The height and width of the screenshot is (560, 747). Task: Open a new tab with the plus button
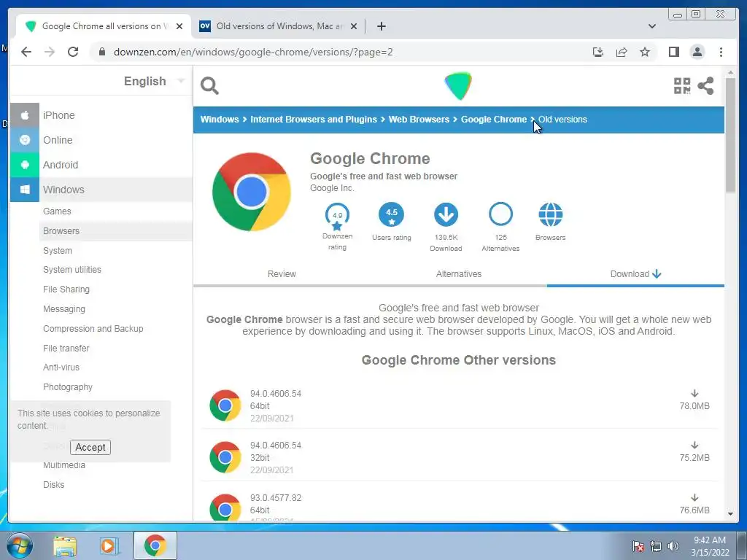pos(381,26)
